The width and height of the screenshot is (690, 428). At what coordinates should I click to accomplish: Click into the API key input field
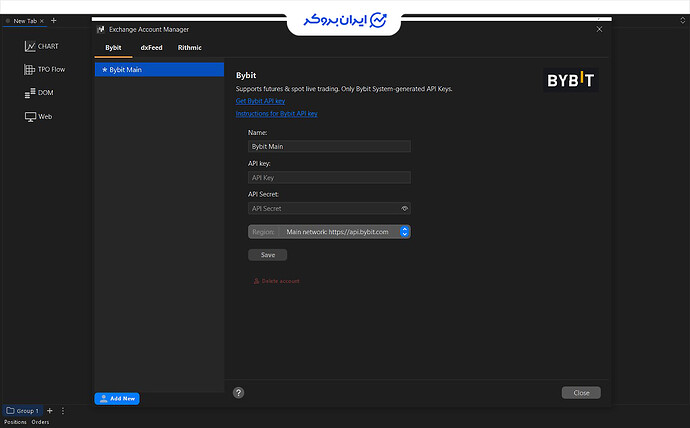(329, 178)
